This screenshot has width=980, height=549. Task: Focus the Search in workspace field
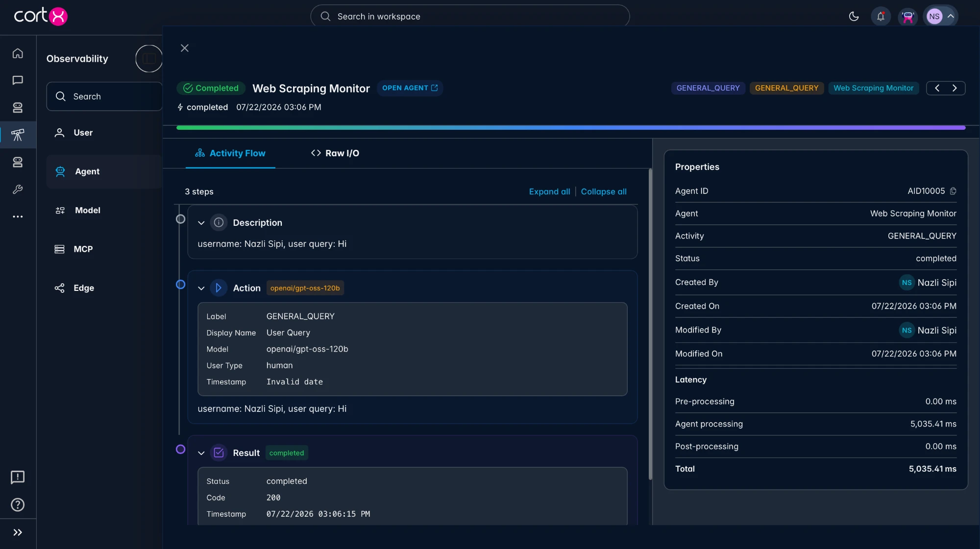470,16
